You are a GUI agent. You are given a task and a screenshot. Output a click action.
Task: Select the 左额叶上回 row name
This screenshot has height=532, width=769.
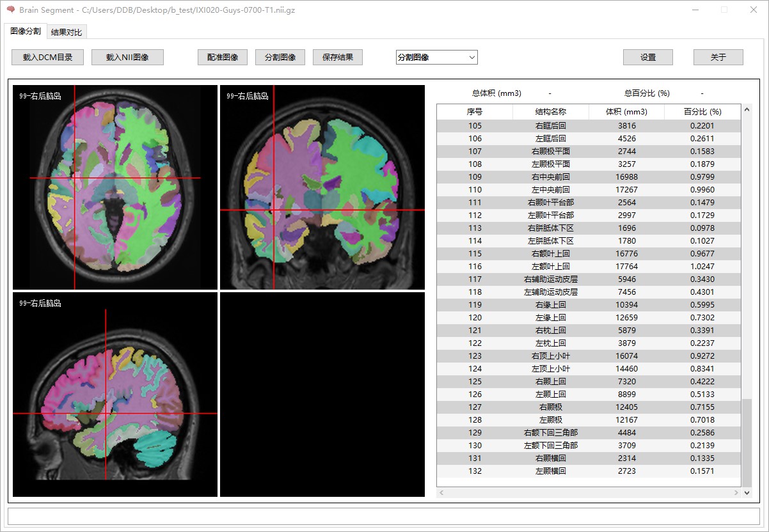pyautogui.click(x=551, y=267)
